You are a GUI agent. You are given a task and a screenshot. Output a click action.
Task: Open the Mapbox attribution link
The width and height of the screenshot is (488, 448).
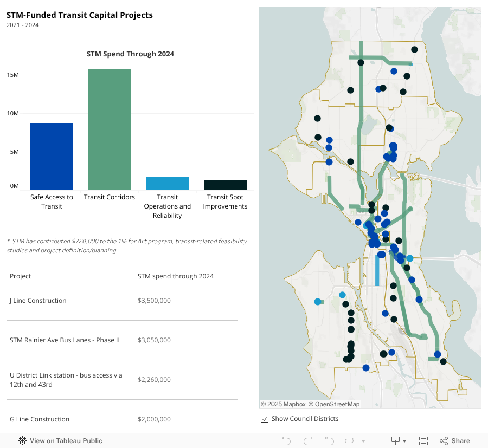(283, 404)
